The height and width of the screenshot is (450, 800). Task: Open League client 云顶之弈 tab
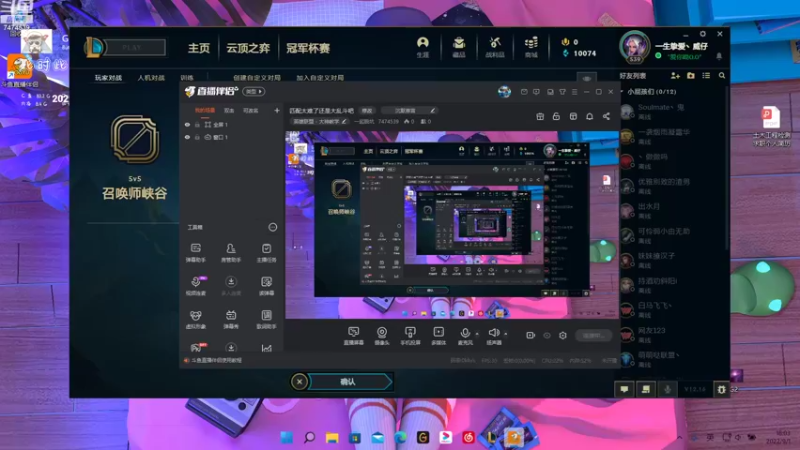point(248,48)
